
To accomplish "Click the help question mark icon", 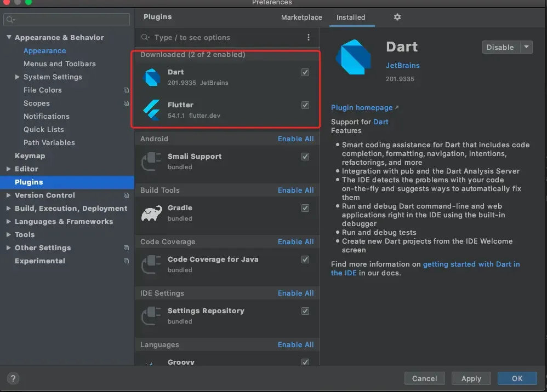I will click(14, 378).
